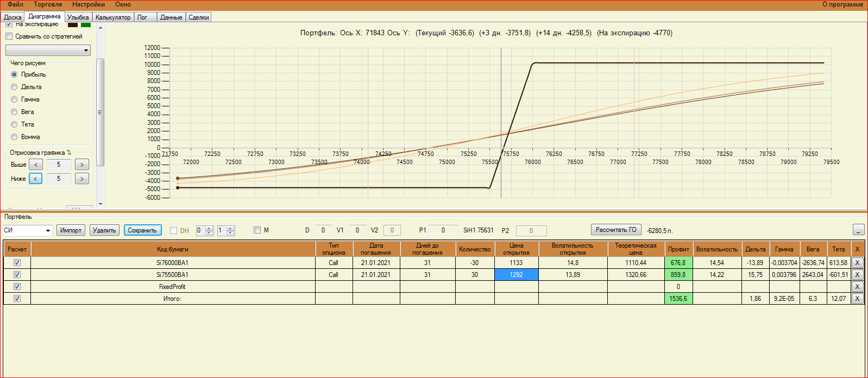Screen dimensions: 868x378
Task: Delete the Si75500BA1 row with X
Action: click(x=857, y=274)
